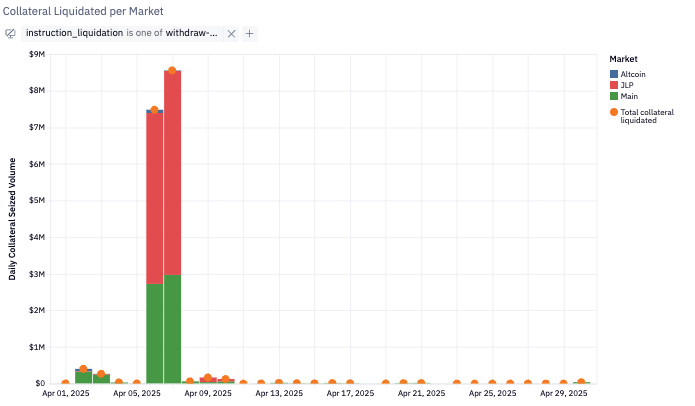This screenshot has height=406, width=695.
Task: Click the orange Total collateral liquidated marker
Action: [613, 112]
